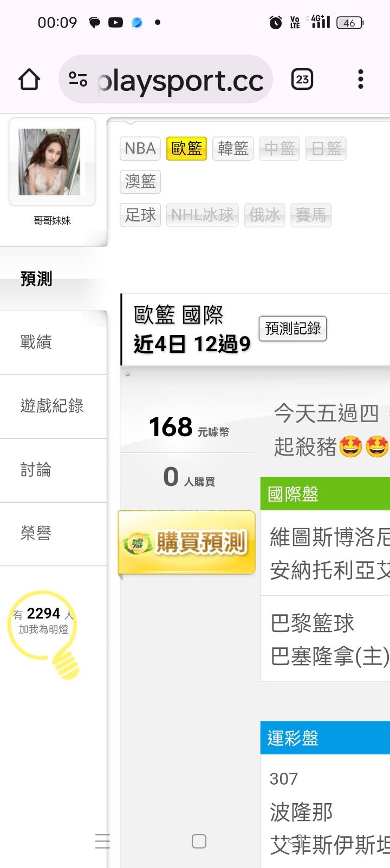390x868 pixels.
Task: Tap the browser home icon
Action: [x=29, y=80]
